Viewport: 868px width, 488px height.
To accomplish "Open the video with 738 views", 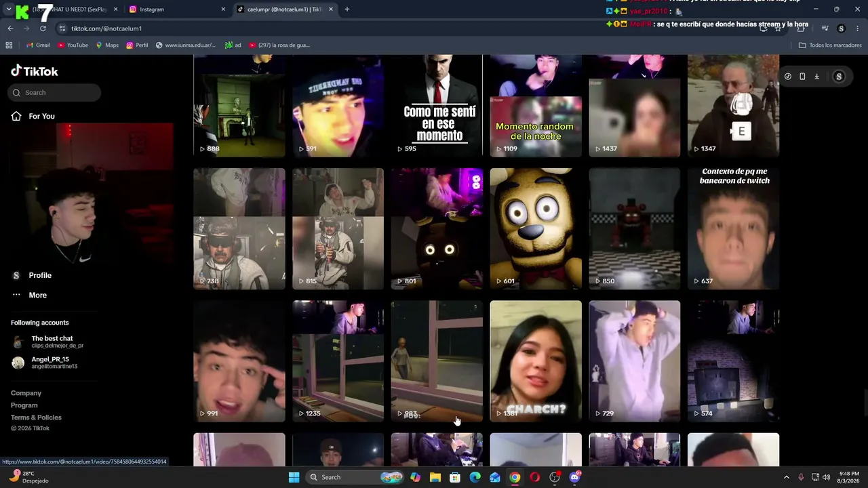I will click(x=239, y=229).
